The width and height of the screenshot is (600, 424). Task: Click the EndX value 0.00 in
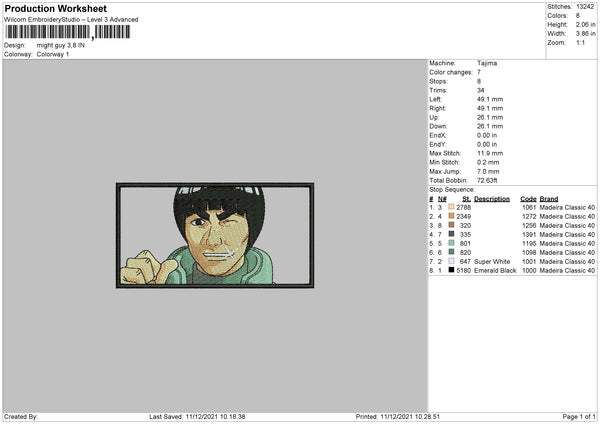[x=487, y=135]
